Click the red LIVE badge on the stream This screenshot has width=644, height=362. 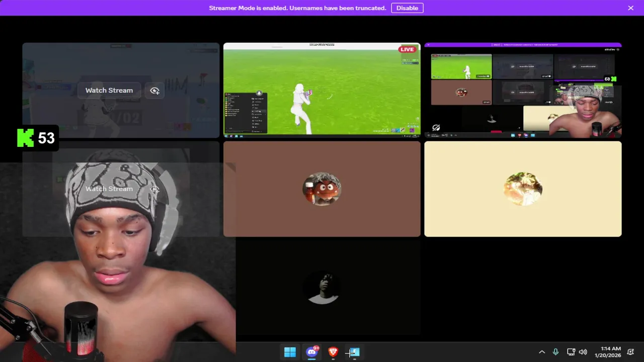click(x=407, y=49)
